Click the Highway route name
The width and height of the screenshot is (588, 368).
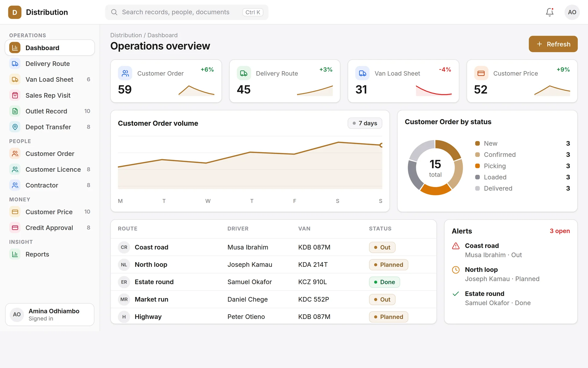tap(148, 317)
